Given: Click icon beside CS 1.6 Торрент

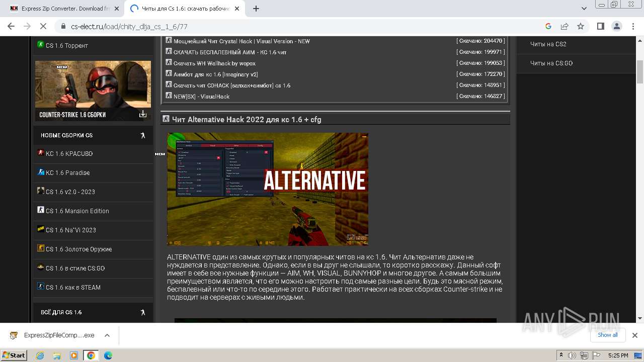Looking at the screenshot, I should (x=41, y=44).
